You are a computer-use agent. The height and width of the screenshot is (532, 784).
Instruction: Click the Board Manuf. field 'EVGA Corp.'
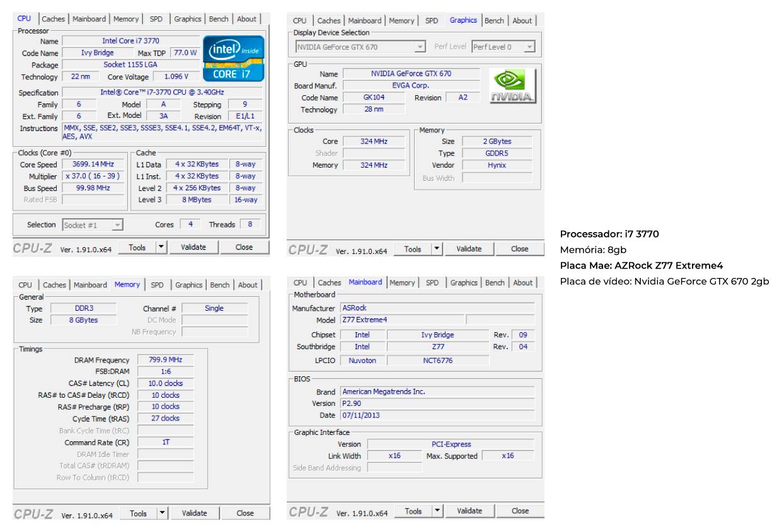pos(411,86)
